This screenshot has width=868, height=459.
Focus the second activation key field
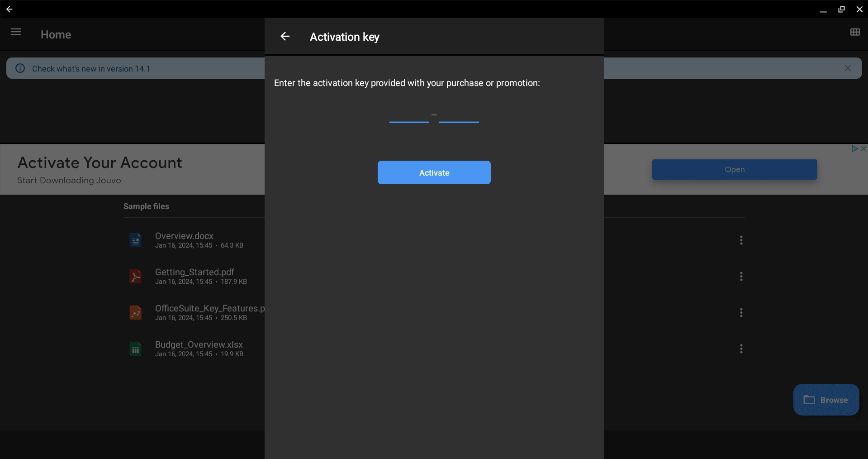click(x=459, y=115)
